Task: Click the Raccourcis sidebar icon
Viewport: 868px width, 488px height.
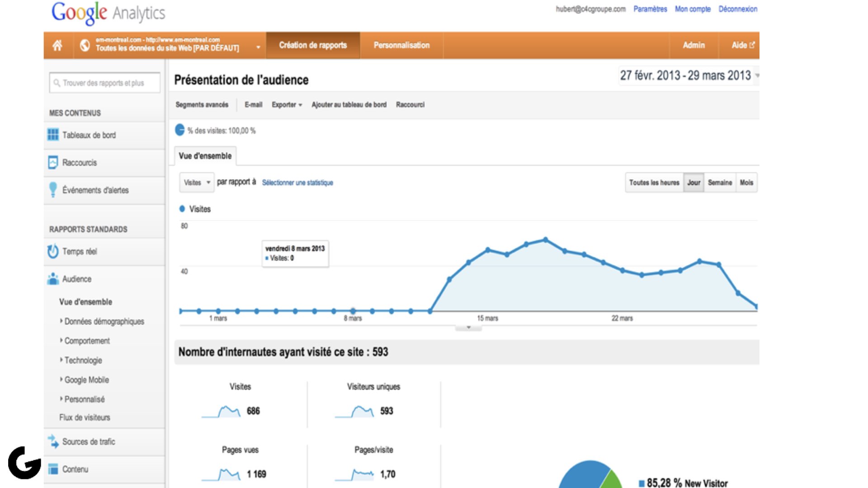Action: pyautogui.click(x=53, y=162)
